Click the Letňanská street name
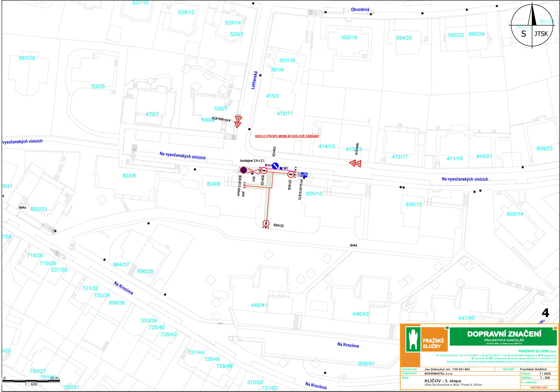 (254, 80)
